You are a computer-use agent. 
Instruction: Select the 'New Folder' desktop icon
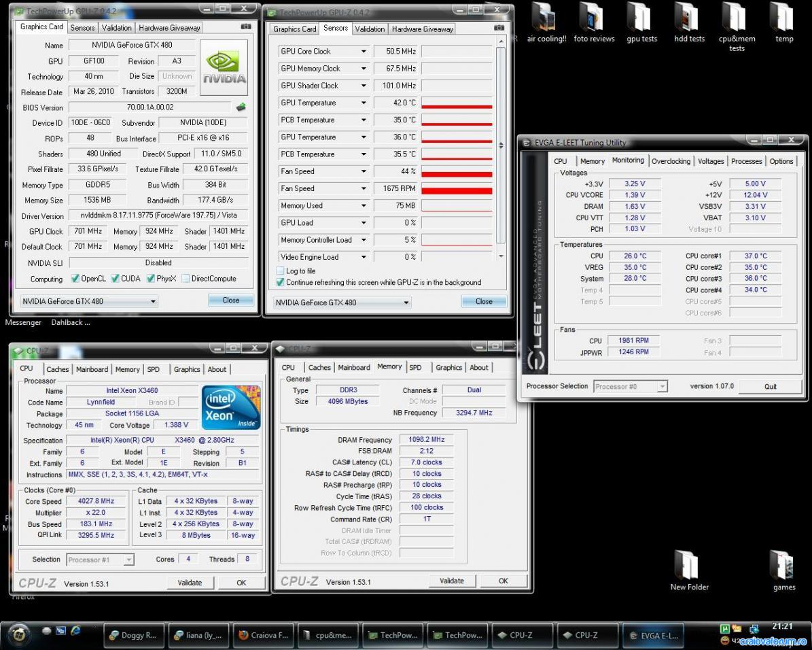click(689, 570)
